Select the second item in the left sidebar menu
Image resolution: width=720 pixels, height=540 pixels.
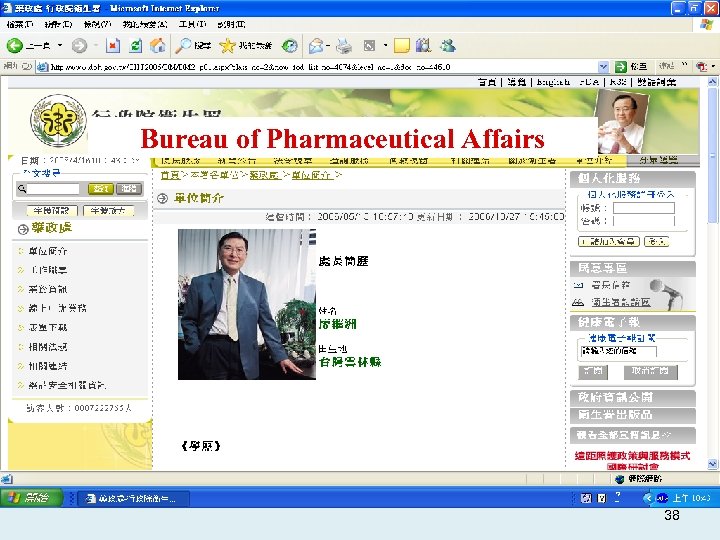[x=48, y=270]
